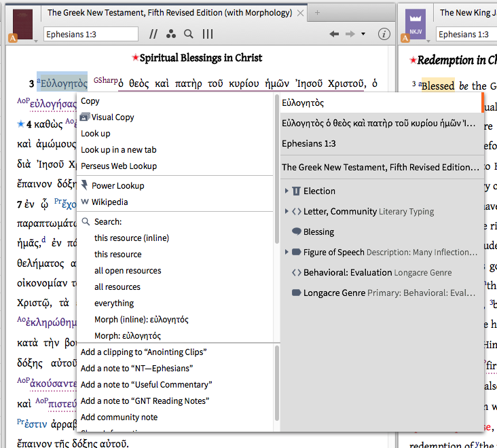Screen dimensions: 497x448
Task: Go forward with the right arrow
Action: (350, 34)
